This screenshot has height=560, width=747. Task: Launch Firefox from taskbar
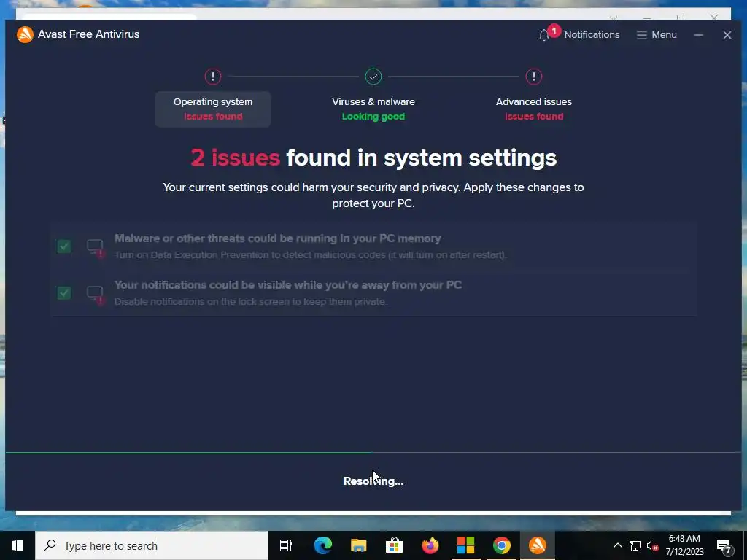pos(430,545)
